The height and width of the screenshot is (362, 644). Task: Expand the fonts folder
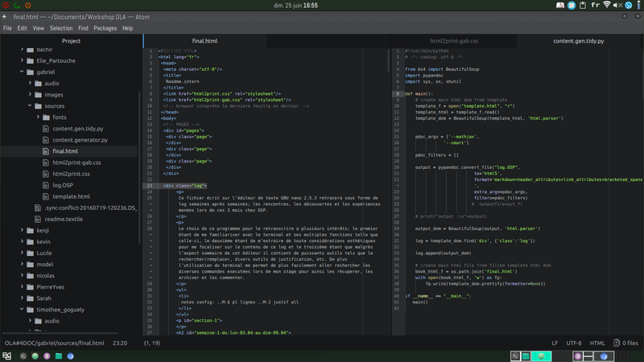tap(38, 117)
